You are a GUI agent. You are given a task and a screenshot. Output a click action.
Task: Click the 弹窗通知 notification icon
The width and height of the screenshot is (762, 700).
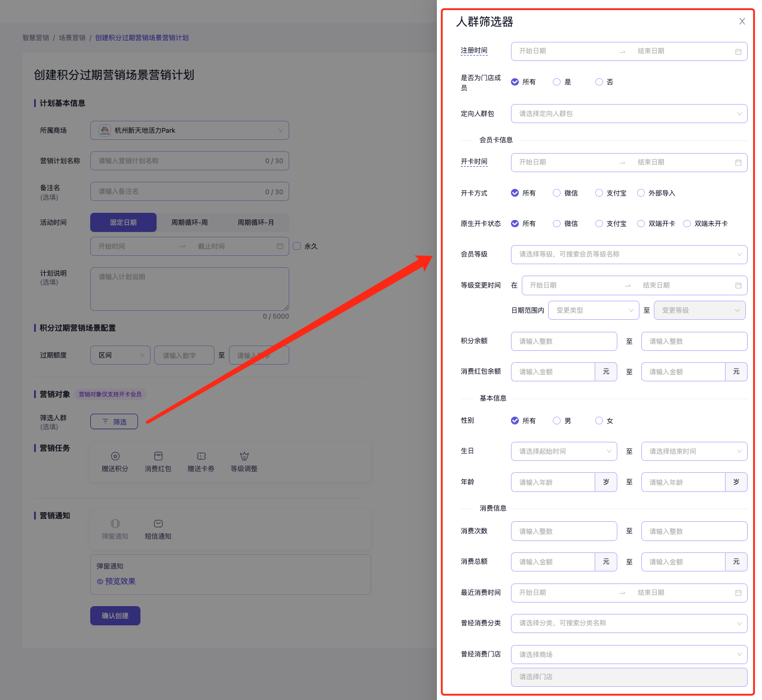(115, 524)
